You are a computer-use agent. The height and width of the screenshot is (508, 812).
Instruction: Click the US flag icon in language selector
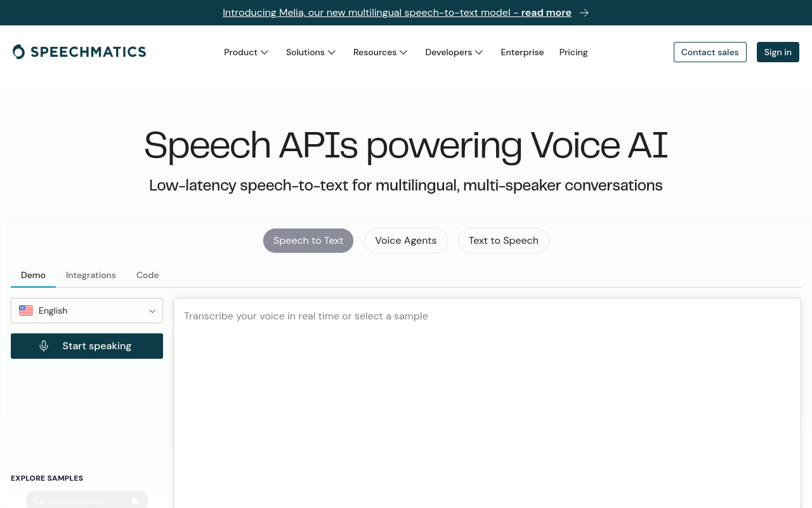[26, 311]
